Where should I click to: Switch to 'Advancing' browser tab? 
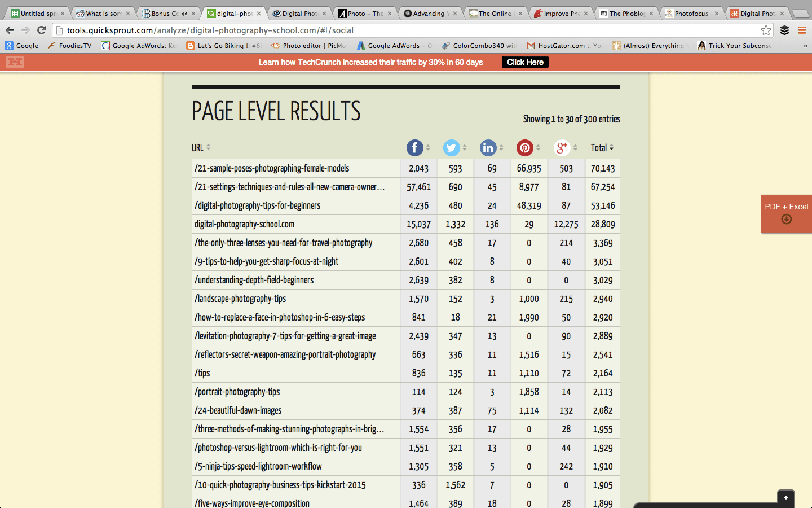pyautogui.click(x=430, y=14)
